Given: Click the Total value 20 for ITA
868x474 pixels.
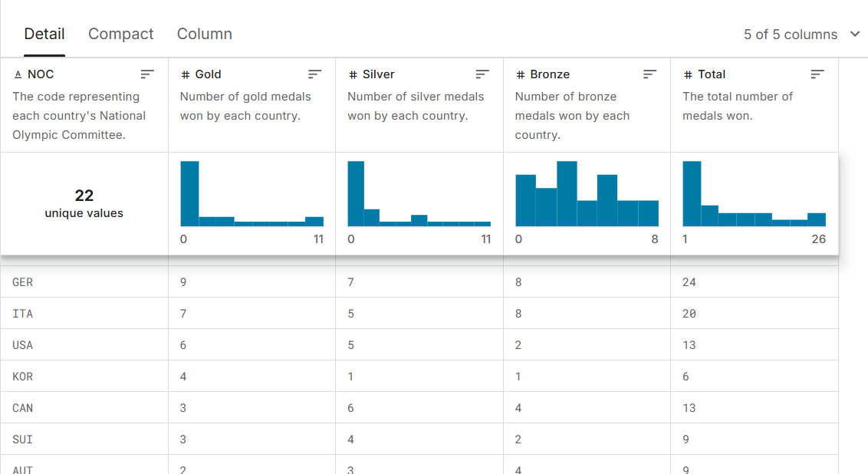Looking at the screenshot, I should [689, 314].
